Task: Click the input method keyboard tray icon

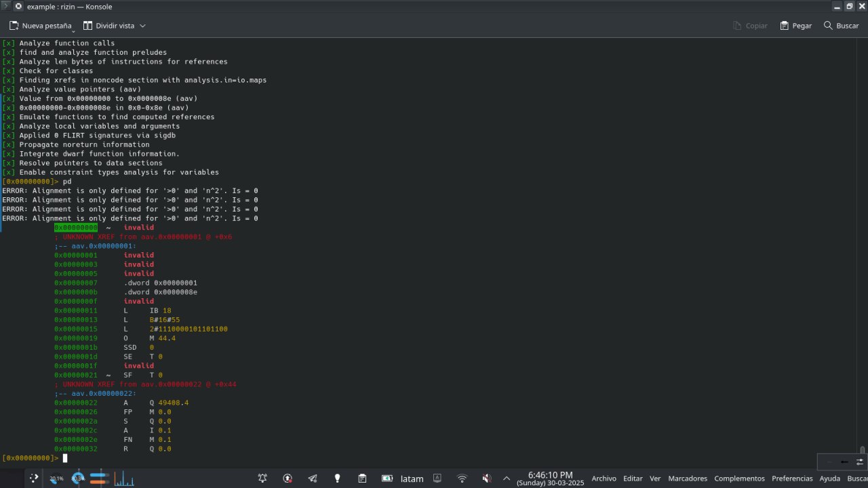Action: [x=437, y=479]
